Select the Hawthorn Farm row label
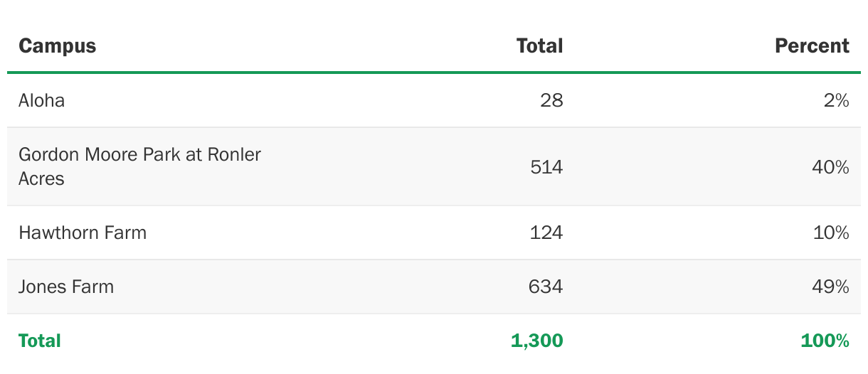 point(83,233)
